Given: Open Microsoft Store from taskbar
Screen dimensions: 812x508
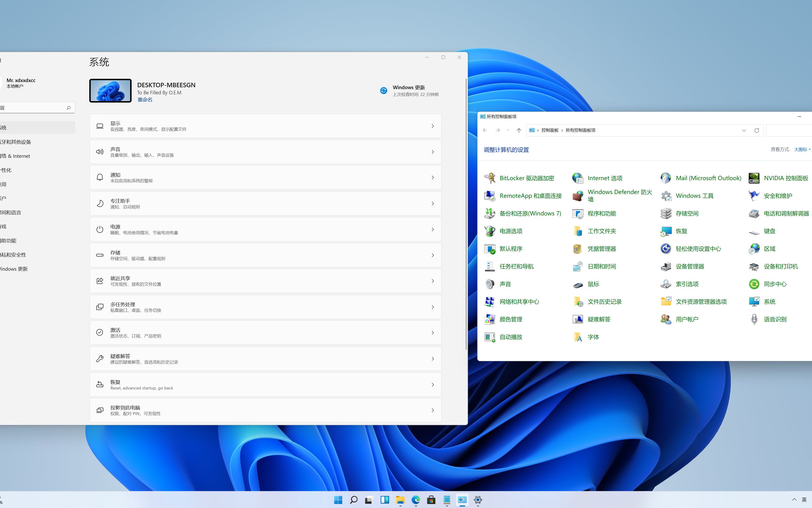Looking at the screenshot, I should [431, 500].
